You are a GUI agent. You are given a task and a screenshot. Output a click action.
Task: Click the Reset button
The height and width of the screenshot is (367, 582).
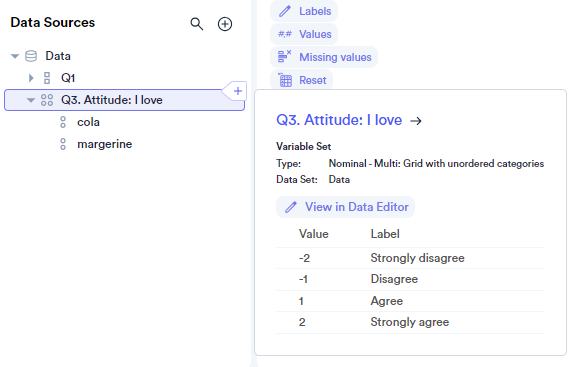pyautogui.click(x=301, y=80)
